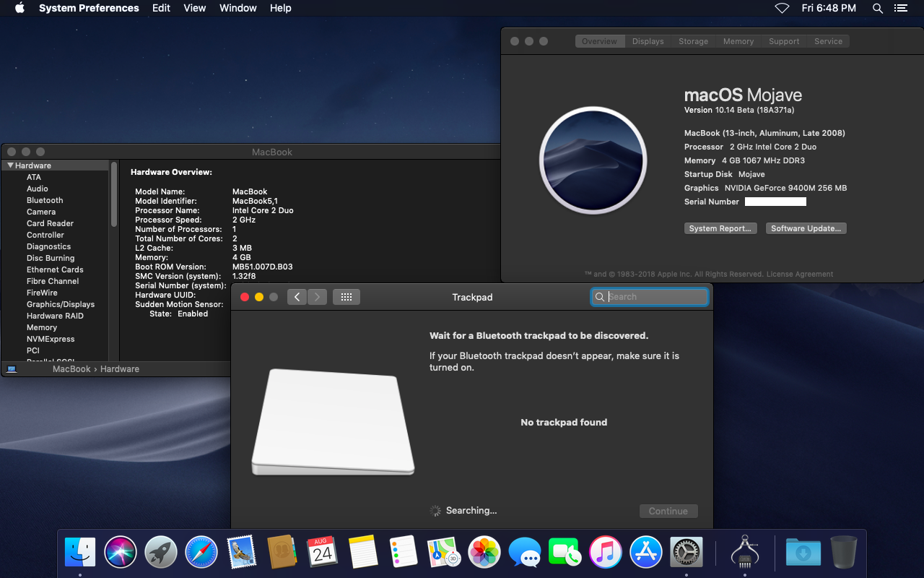
Task: Click the menu bar clock Fri 6:48 PM
Action: (x=829, y=8)
